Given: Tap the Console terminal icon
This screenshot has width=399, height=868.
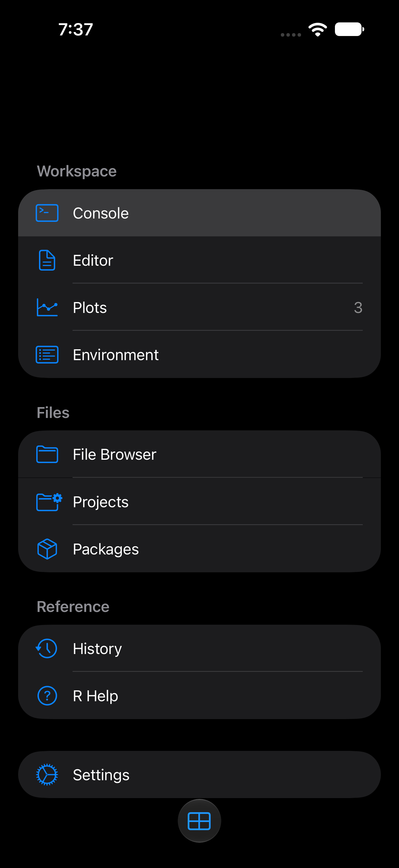Looking at the screenshot, I should (x=47, y=213).
